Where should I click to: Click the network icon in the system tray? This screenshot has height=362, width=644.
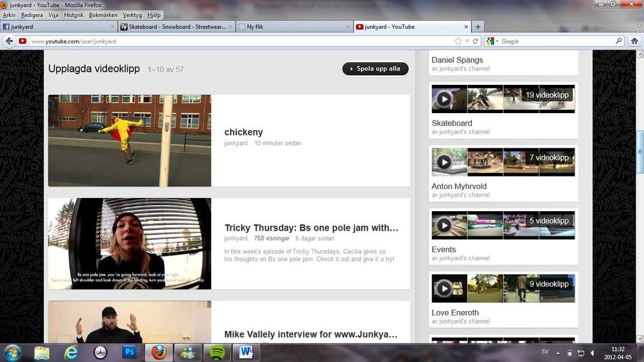click(x=580, y=353)
